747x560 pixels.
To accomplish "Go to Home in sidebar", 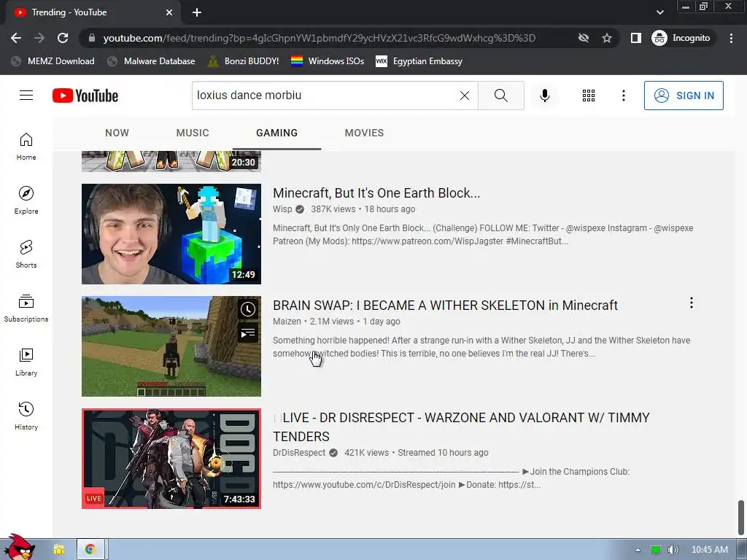I will [26, 146].
